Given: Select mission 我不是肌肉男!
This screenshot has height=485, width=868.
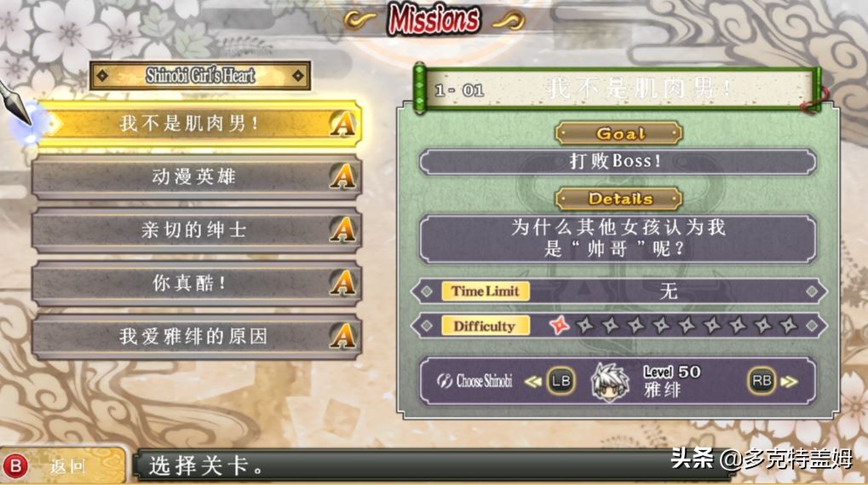Looking at the screenshot, I should [200, 124].
